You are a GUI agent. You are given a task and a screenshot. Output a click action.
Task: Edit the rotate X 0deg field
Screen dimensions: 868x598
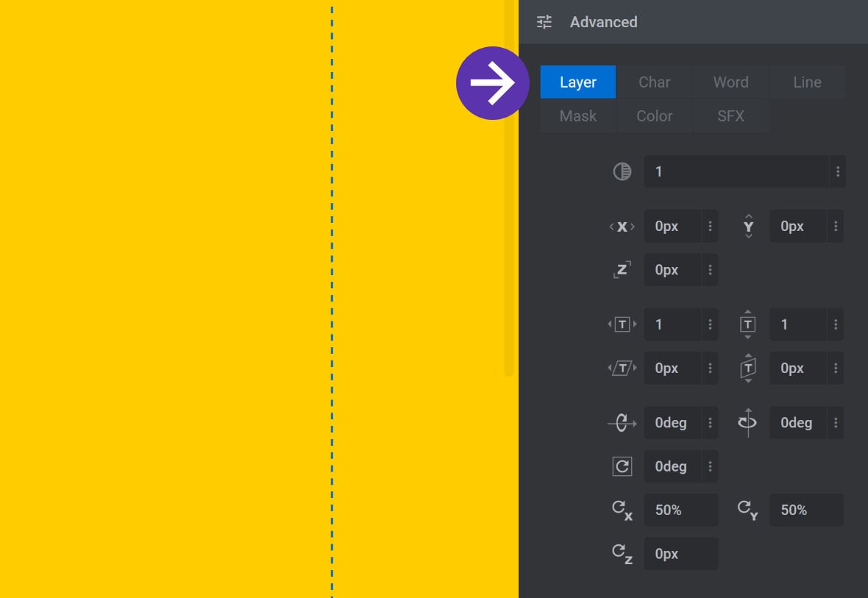click(x=672, y=423)
